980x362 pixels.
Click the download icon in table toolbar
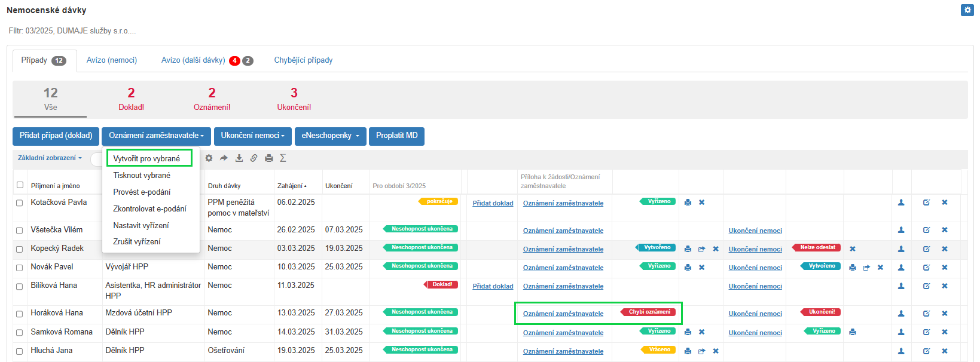[239, 158]
